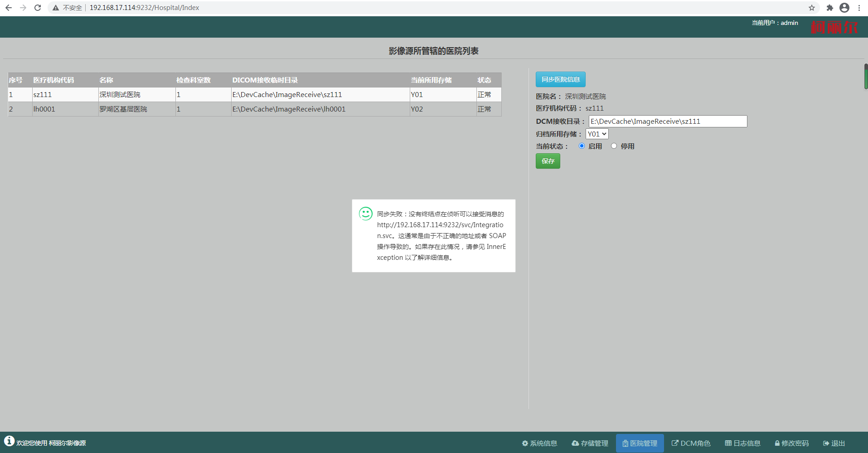Go to 存储管理 in bottom navigation
This screenshot has height=453, width=868.
click(x=590, y=443)
